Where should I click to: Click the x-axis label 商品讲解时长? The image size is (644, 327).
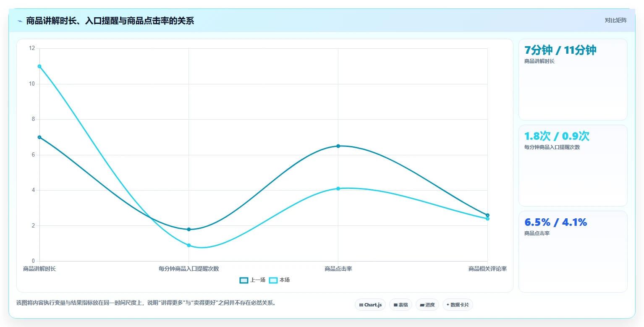(39, 269)
